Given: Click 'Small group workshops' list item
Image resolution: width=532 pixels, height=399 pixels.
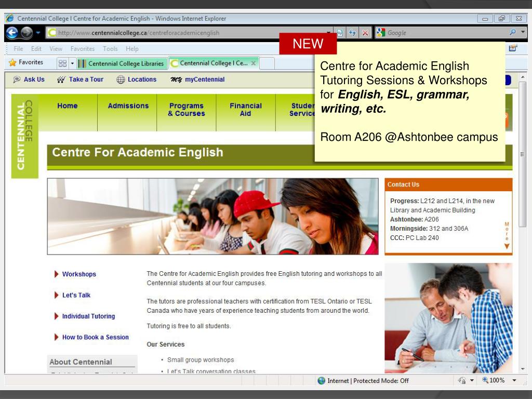Looking at the screenshot, I should (201, 360).
